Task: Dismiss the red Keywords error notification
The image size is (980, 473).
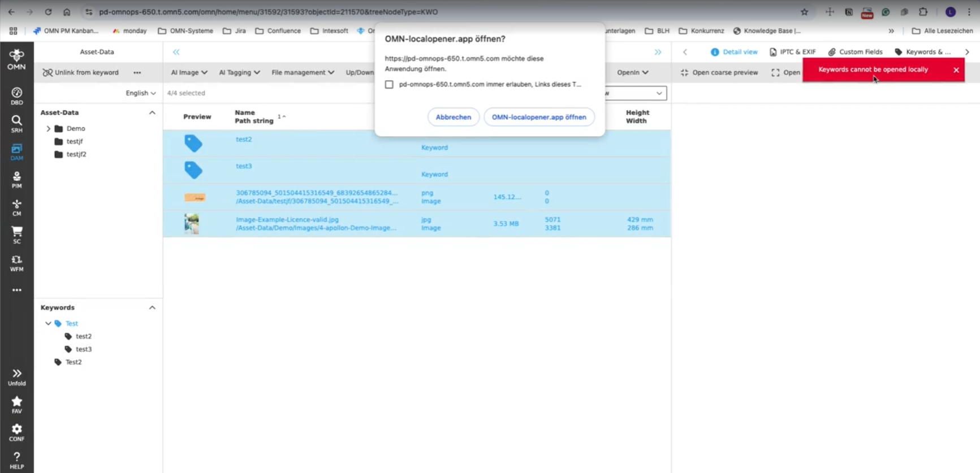Action: tap(956, 70)
